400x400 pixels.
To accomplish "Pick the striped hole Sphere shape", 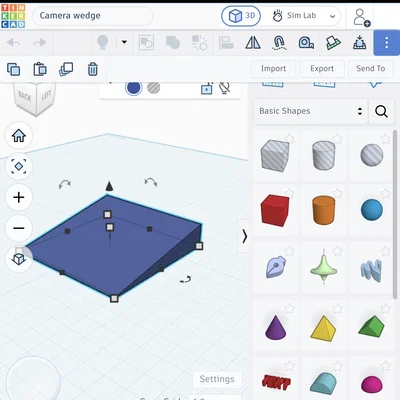I will click(372, 155).
